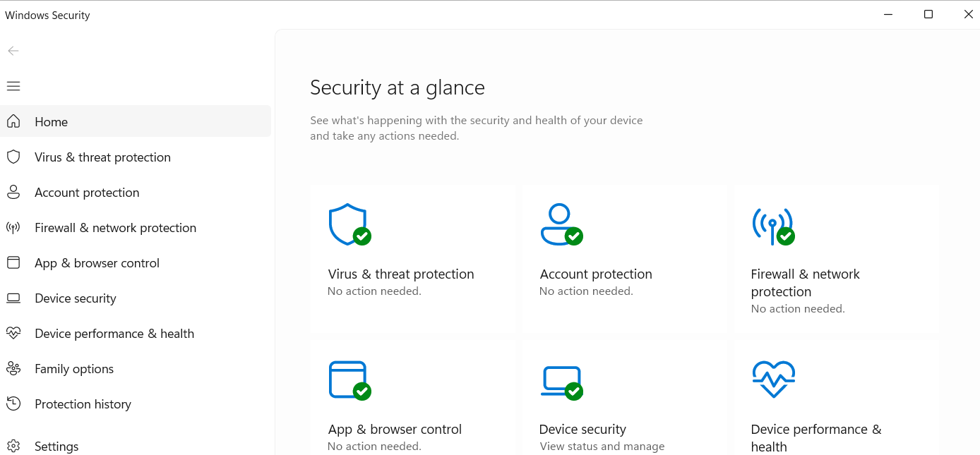Viewport: 980px width, 455px height.
Task: Click the Device security laptop tile icon
Action: pos(561,382)
